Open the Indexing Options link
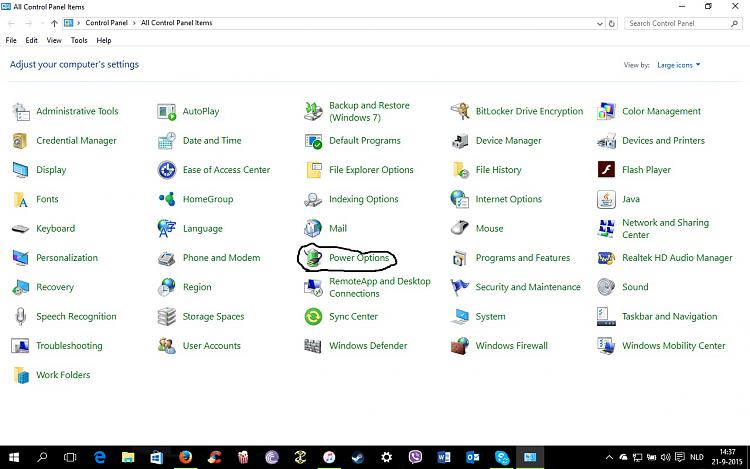The image size is (750, 469). (x=364, y=199)
